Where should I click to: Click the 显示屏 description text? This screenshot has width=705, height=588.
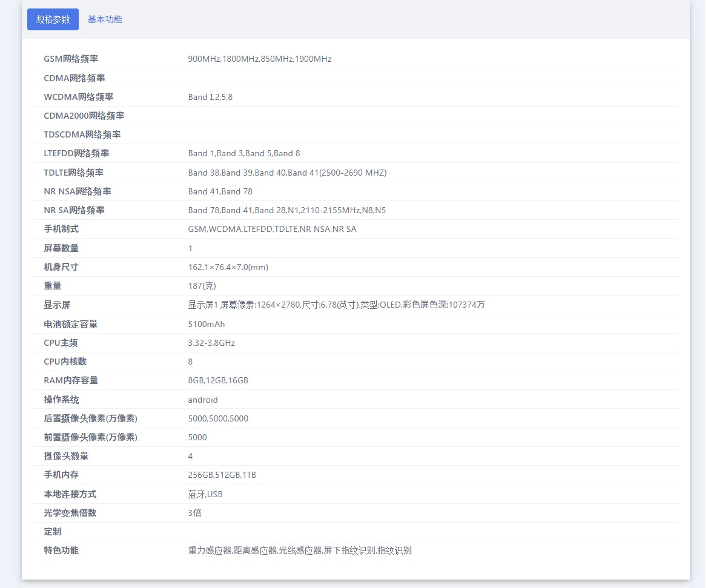pyautogui.click(x=336, y=305)
